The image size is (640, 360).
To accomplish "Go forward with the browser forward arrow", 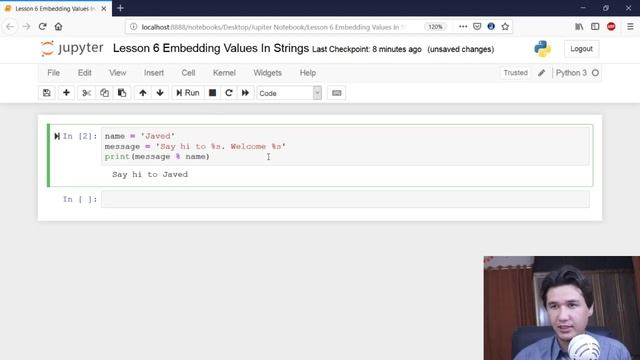I will 26,27.
